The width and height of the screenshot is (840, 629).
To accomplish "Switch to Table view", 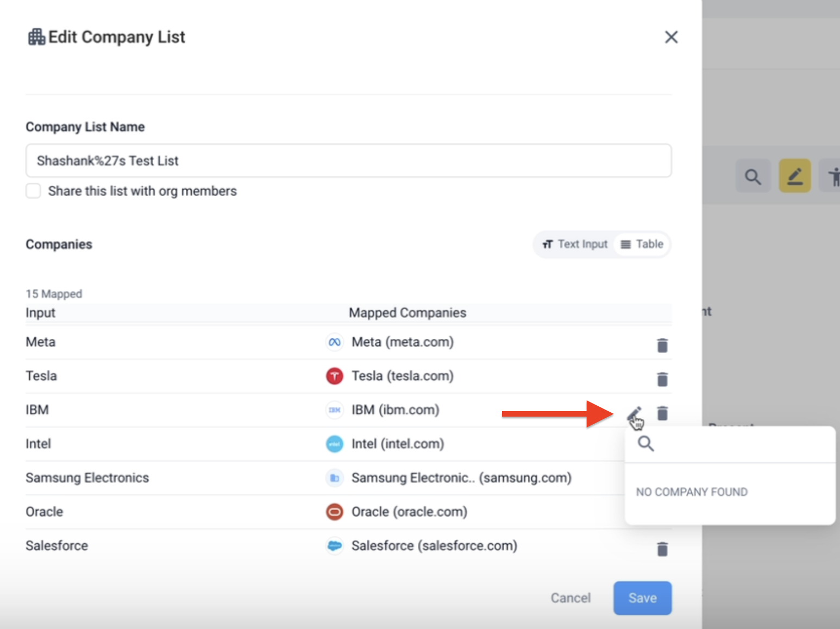I will click(642, 244).
